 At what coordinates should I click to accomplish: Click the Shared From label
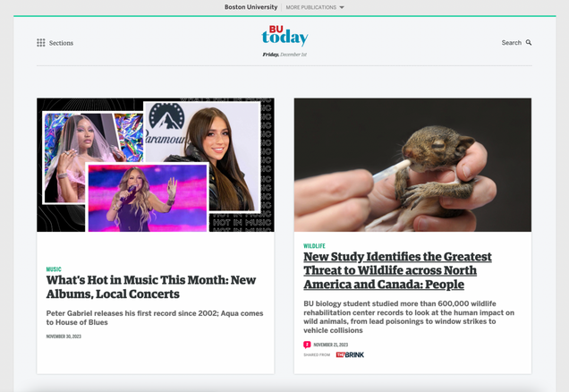pyautogui.click(x=317, y=354)
